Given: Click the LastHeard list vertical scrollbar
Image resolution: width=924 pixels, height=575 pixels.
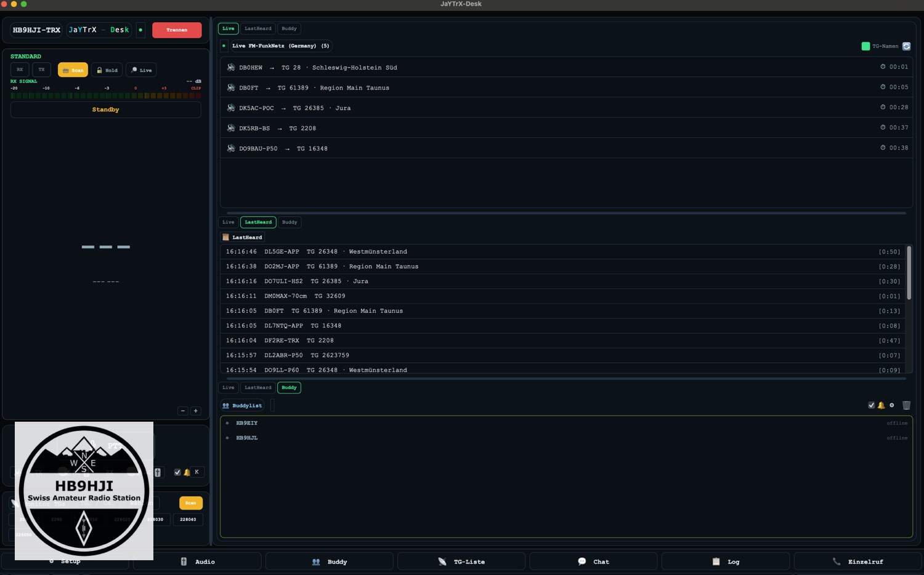Looking at the screenshot, I should [x=909, y=273].
